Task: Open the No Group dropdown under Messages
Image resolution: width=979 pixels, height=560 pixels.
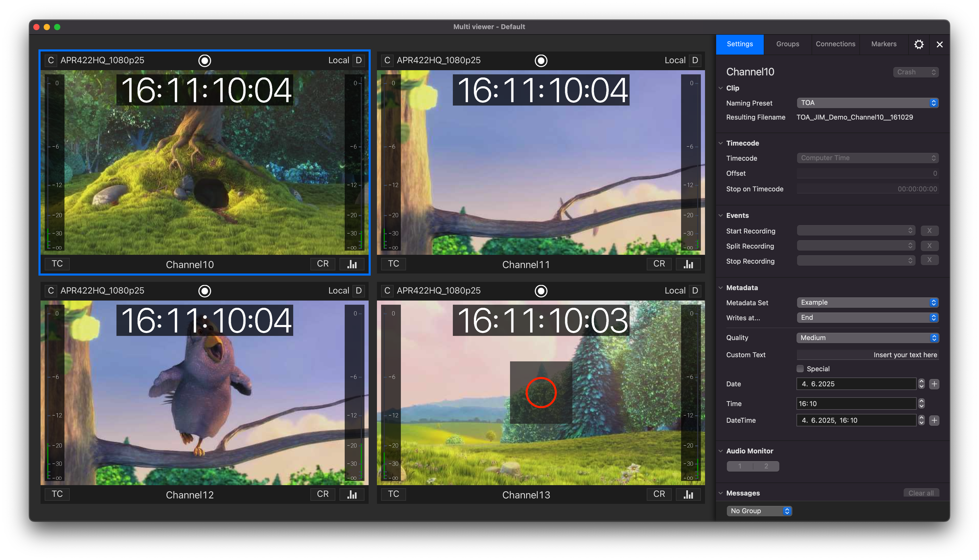Action: (x=759, y=511)
